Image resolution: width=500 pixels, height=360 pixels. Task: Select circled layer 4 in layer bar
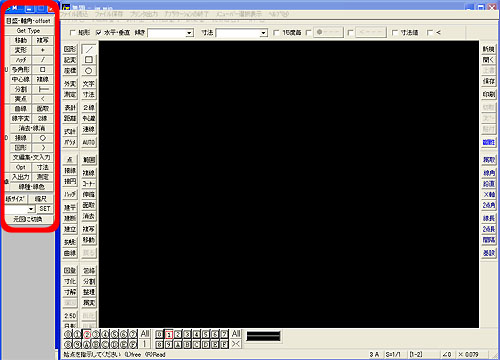(x=105, y=334)
